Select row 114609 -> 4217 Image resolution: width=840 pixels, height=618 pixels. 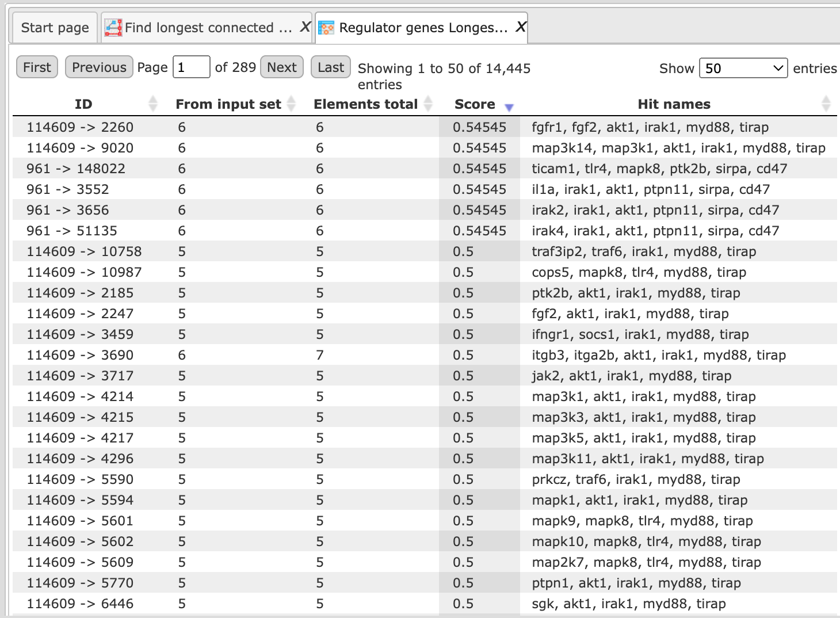click(425, 438)
